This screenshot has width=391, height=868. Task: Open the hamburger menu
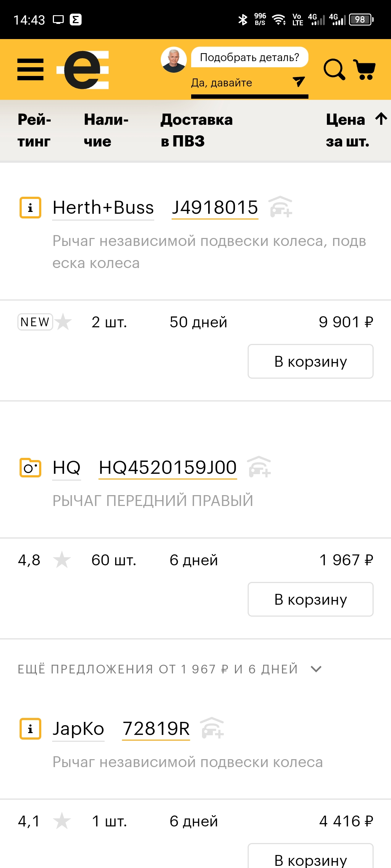tap(30, 69)
